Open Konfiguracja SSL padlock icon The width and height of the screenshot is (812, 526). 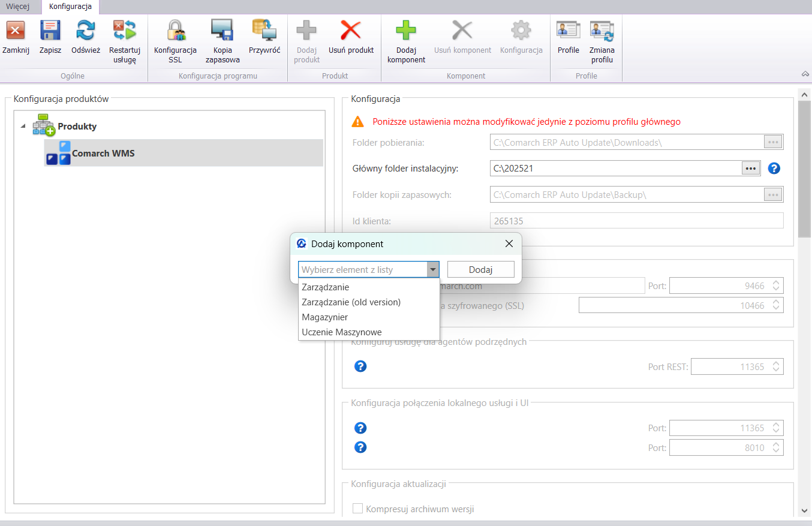tap(175, 30)
